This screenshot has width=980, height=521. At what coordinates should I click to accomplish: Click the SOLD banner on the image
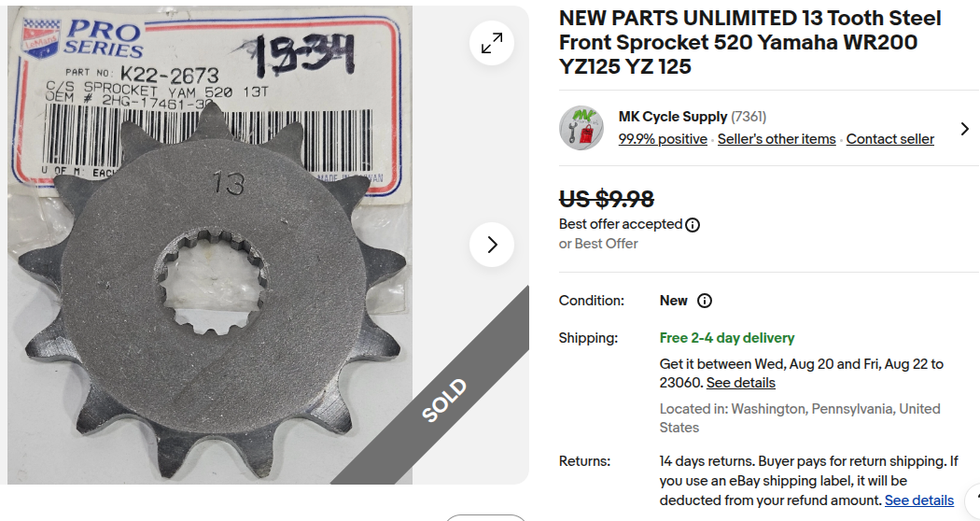pos(444,401)
